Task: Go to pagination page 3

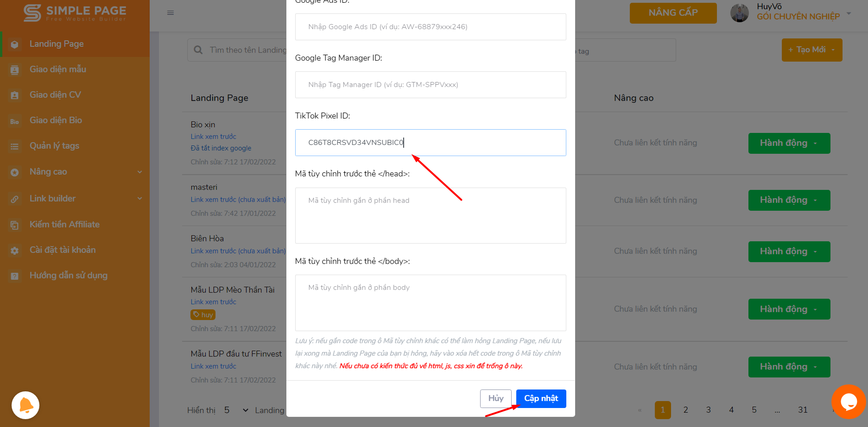Action: click(x=708, y=410)
